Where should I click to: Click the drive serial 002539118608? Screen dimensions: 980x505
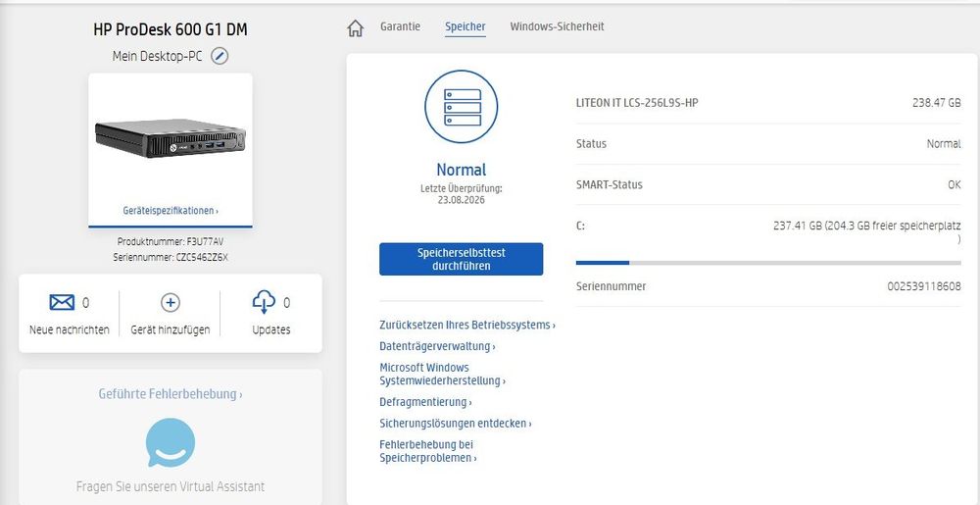coord(924,286)
